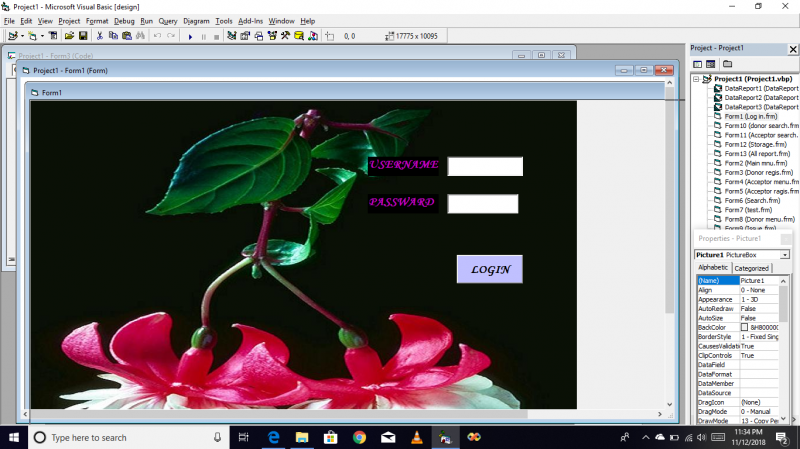Switch to the Categorized properties tab

[752, 268]
